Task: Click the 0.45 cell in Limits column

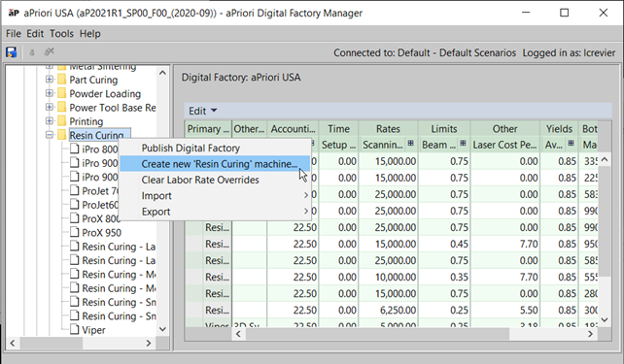Action: coord(444,244)
